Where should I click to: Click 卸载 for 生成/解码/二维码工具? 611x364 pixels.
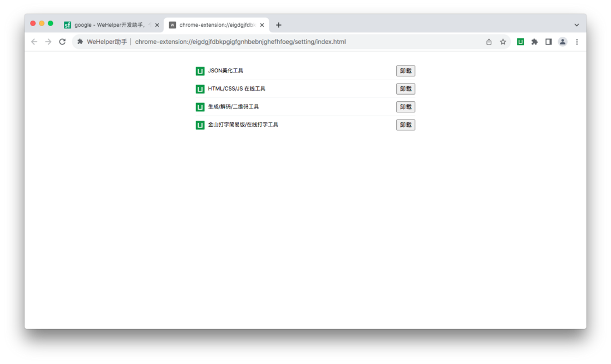point(406,107)
